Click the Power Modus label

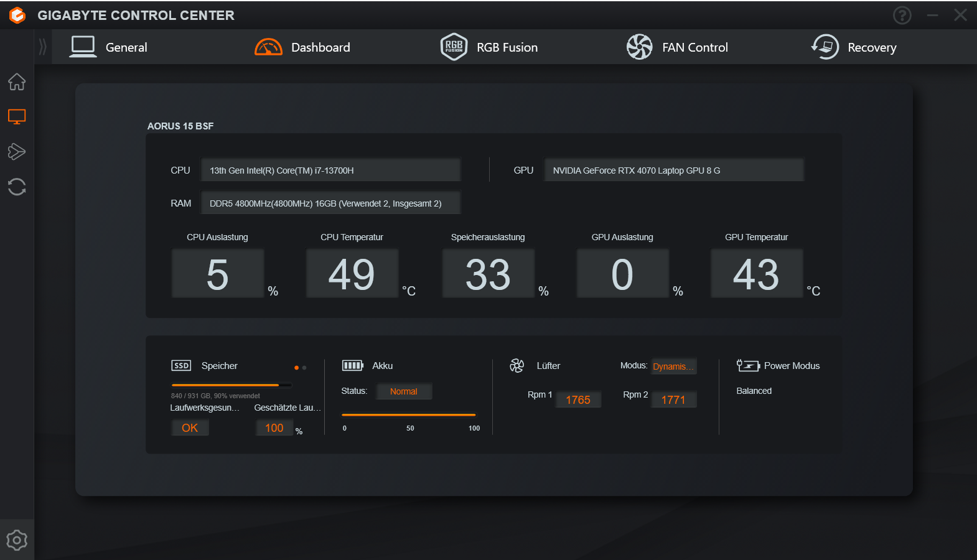792,366
